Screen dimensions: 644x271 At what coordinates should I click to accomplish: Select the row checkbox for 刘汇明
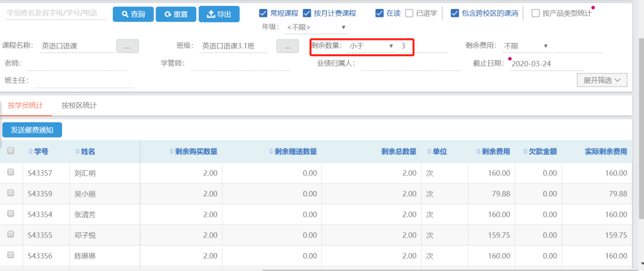coord(11,172)
